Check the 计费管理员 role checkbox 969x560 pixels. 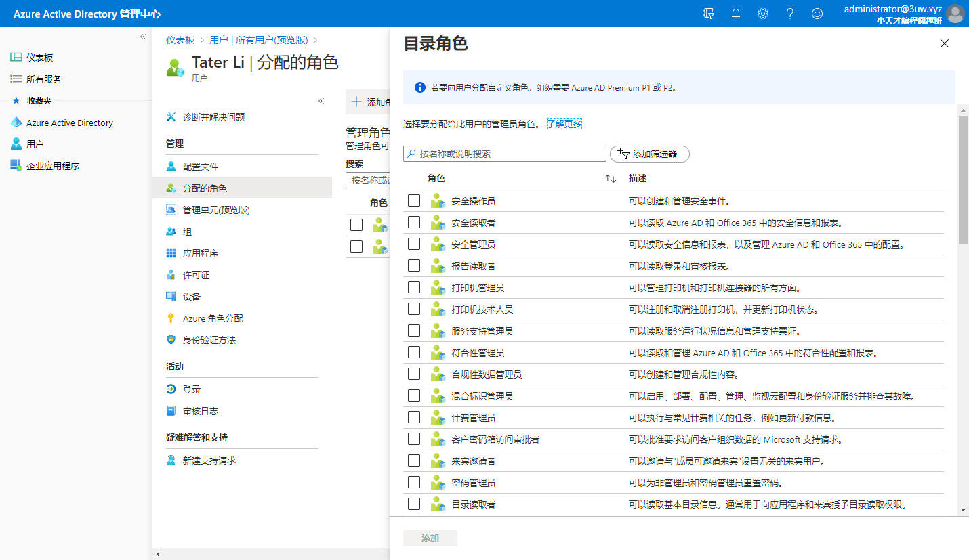click(x=414, y=417)
